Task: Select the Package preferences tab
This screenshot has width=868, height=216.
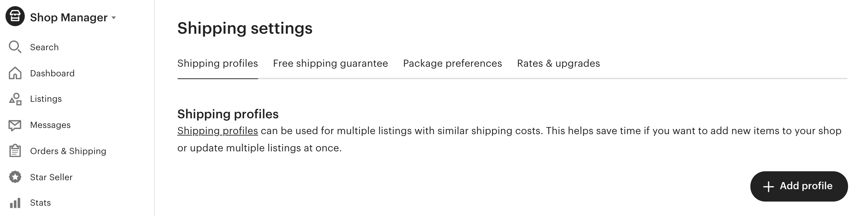Action: (x=452, y=63)
